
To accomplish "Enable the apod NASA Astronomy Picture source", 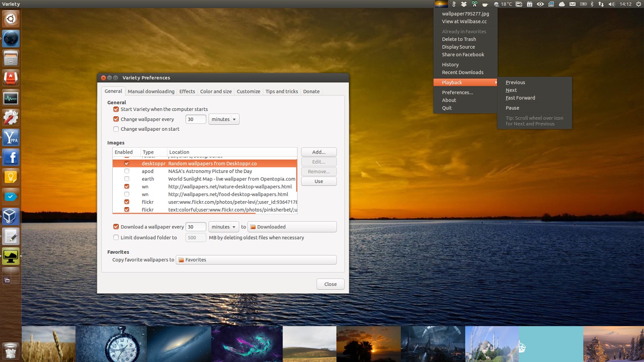I will (x=127, y=171).
